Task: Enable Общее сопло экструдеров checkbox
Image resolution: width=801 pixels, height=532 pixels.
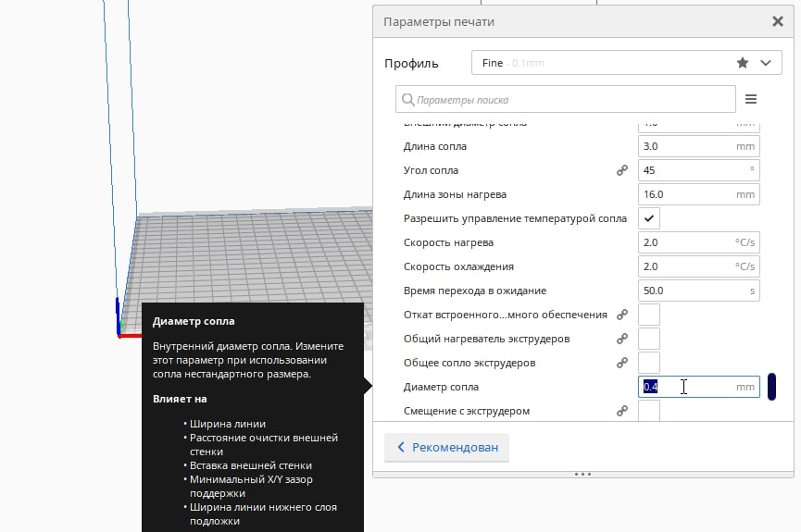Action: click(x=649, y=363)
